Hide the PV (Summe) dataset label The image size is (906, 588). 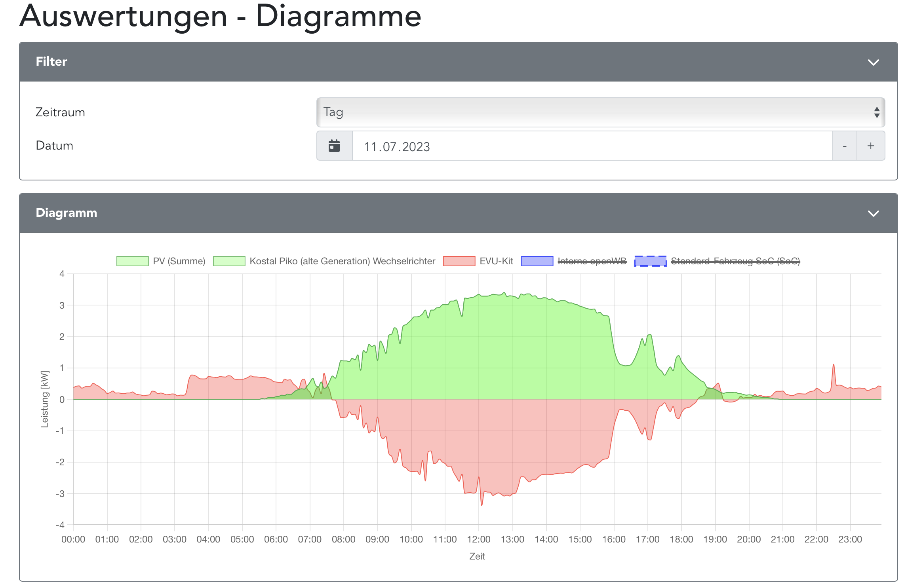point(179,261)
